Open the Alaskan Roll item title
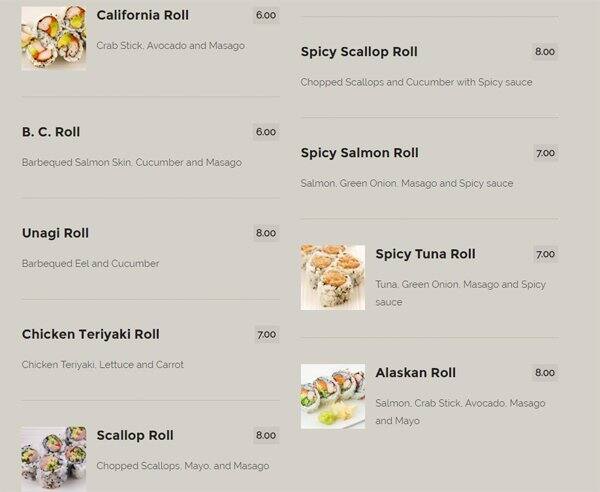 (x=415, y=373)
